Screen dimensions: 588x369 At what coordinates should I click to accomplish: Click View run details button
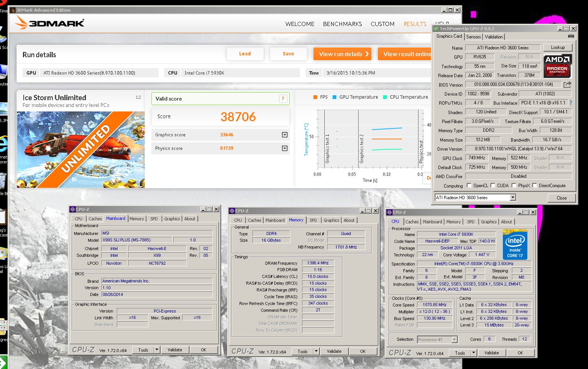pos(342,54)
